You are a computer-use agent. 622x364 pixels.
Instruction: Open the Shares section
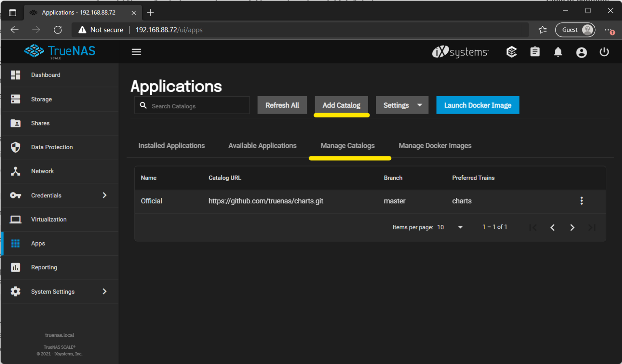40,123
